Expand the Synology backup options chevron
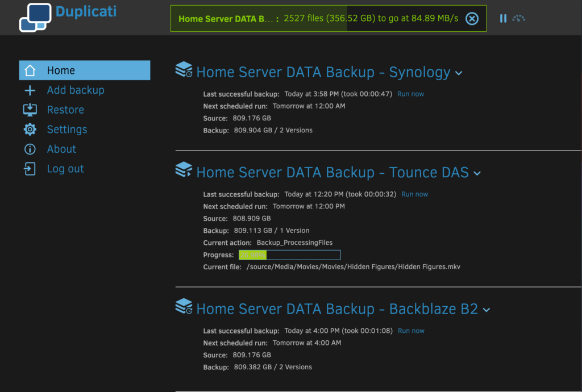Image resolution: width=582 pixels, height=392 pixels. tap(459, 73)
